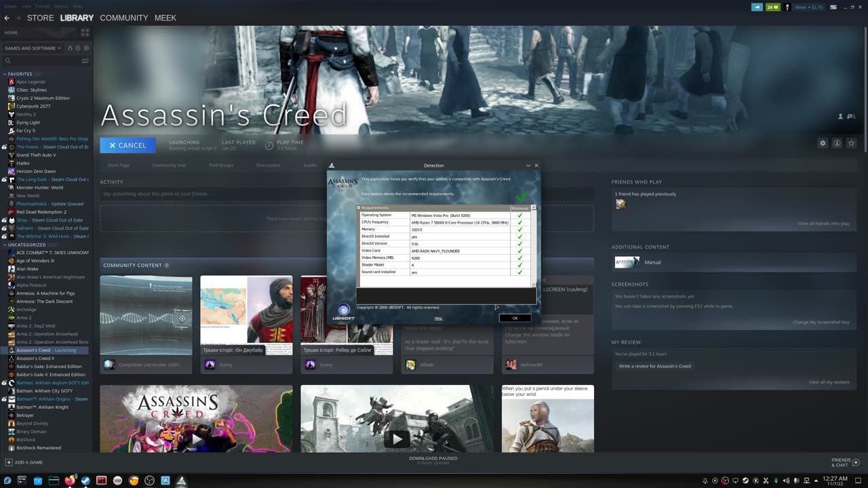Screen dimensions: 868x488
Task: Open the STORE tab
Action: click(40, 18)
